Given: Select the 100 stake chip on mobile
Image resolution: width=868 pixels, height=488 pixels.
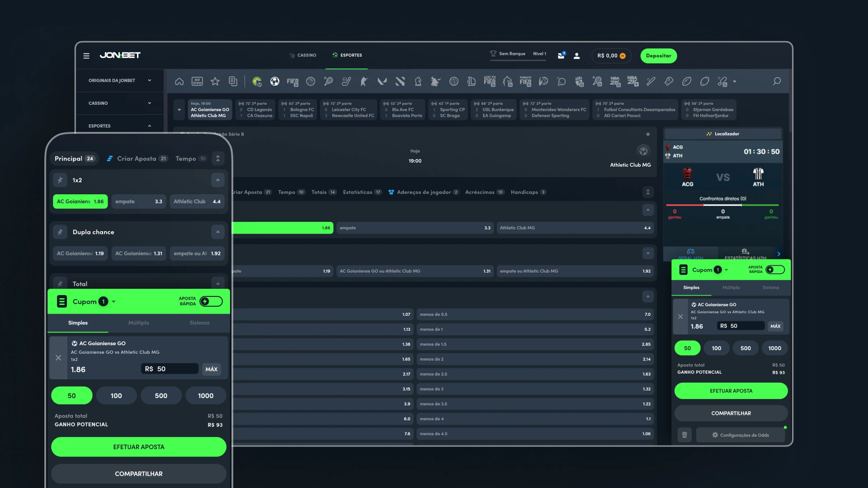Looking at the screenshot, I should click(116, 395).
